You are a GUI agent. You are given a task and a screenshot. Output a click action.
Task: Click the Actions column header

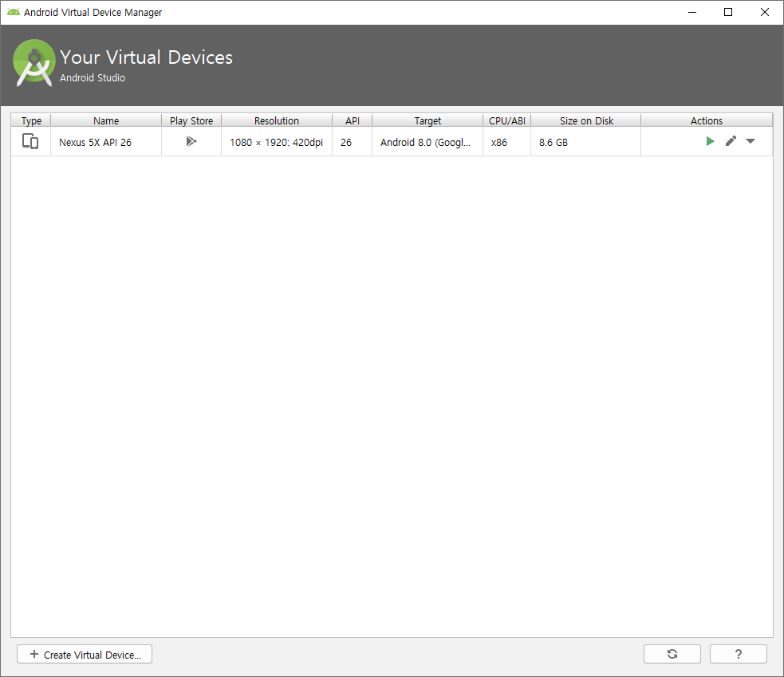(707, 120)
